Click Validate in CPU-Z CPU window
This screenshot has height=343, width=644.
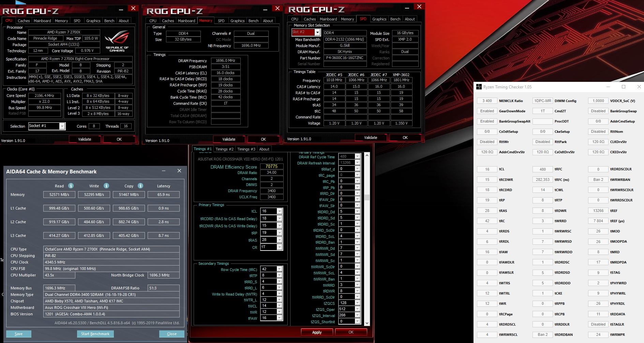coord(85,139)
